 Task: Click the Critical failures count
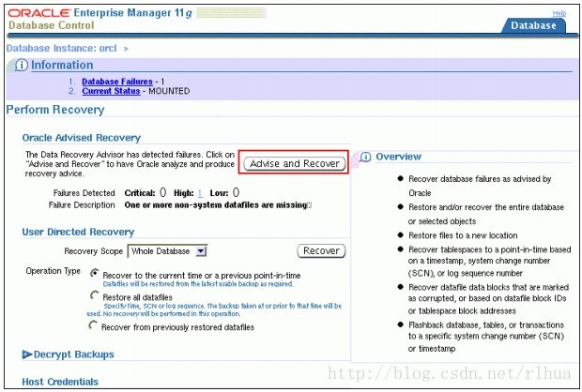coord(163,192)
